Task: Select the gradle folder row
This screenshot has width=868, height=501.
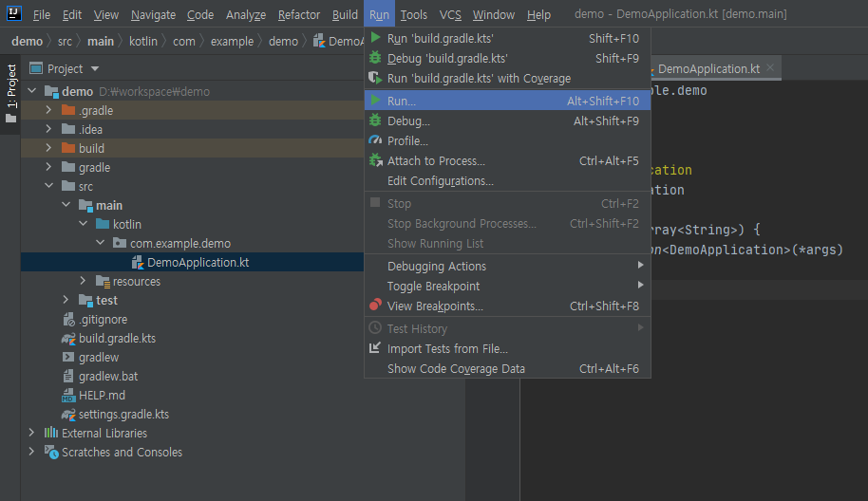Action: tap(193, 167)
